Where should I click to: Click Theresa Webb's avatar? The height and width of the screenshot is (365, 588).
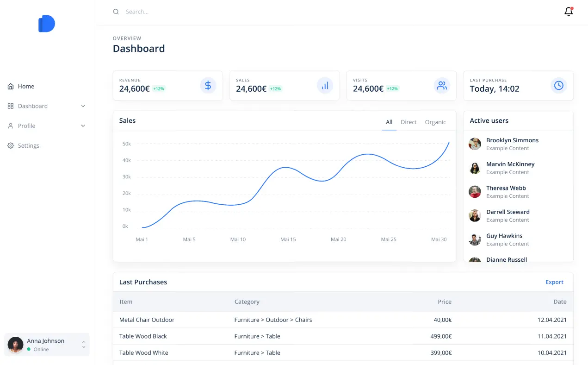(x=475, y=192)
